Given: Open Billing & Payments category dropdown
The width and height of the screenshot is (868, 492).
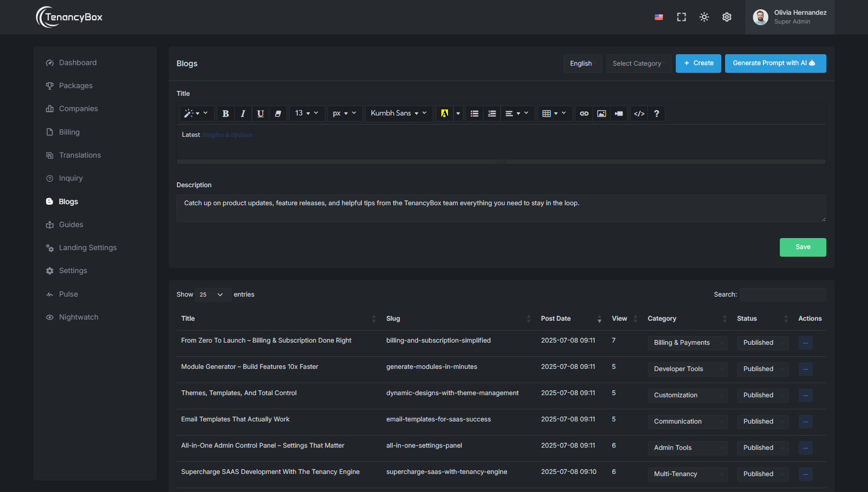Looking at the screenshot, I should [x=688, y=343].
